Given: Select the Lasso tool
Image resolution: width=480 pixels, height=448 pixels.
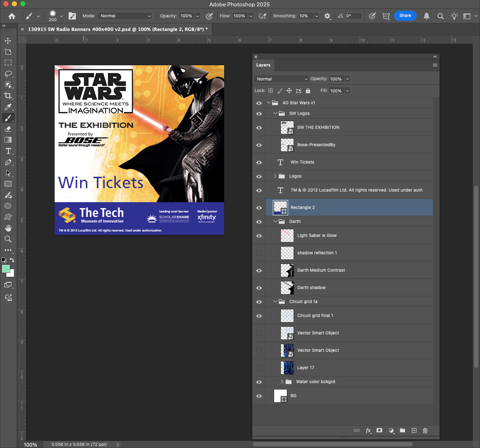Looking at the screenshot, I should [8, 74].
